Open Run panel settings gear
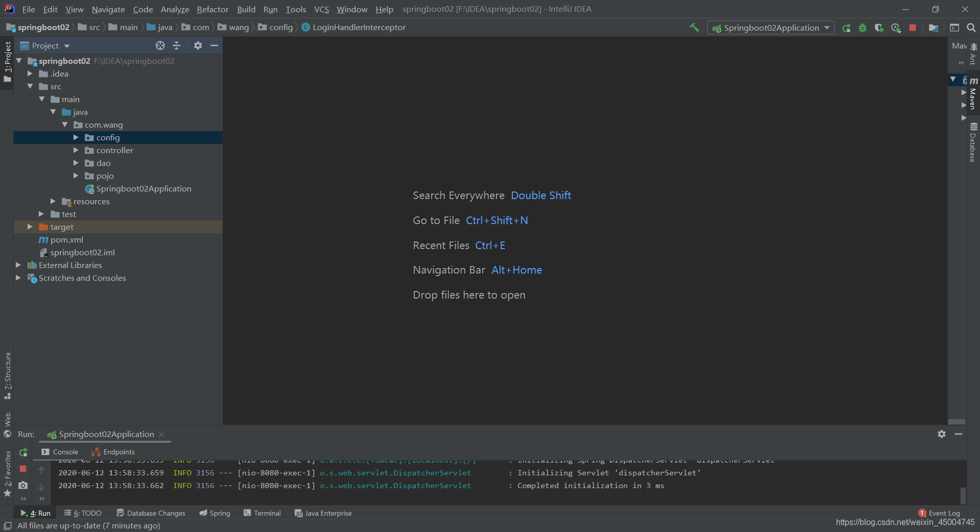 pos(942,434)
